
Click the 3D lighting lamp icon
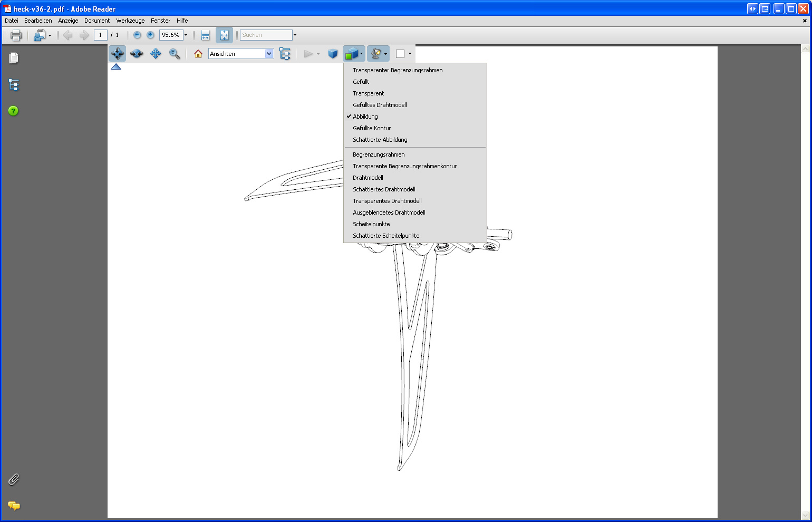[x=376, y=54]
